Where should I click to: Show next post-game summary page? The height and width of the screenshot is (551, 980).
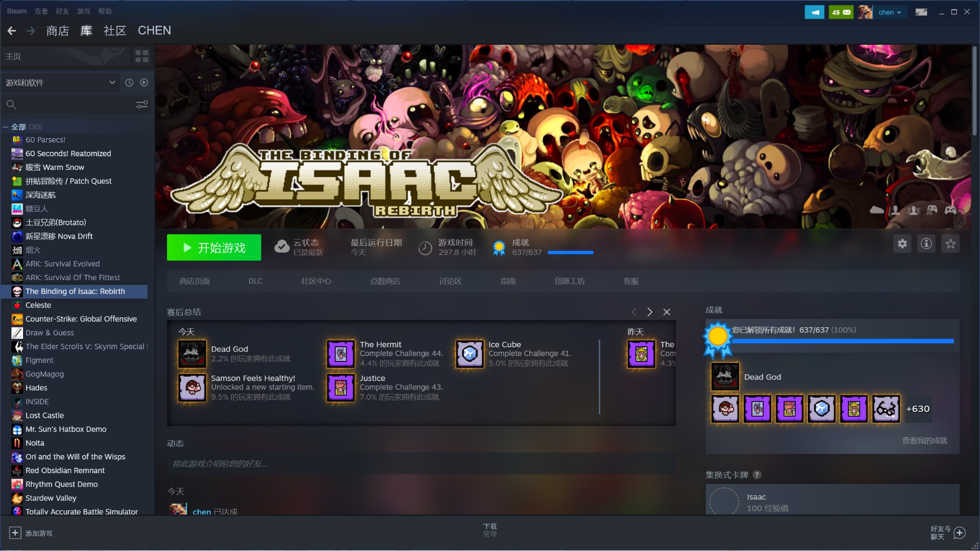tap(650, 312)
